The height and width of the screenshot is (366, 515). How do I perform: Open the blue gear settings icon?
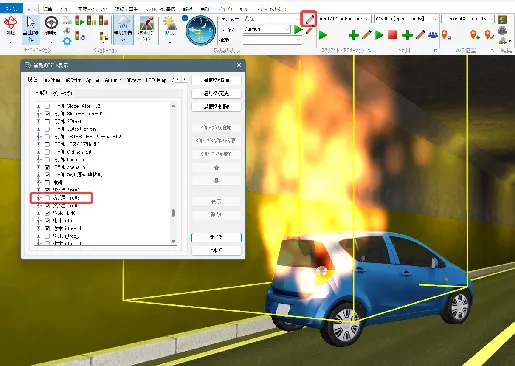(67, 41)
